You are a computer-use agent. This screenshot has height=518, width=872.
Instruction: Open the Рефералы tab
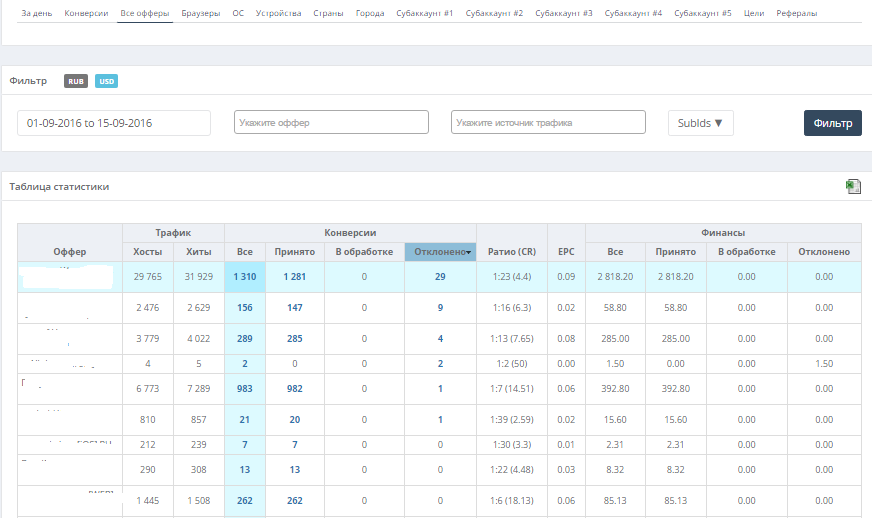point(796,13)
